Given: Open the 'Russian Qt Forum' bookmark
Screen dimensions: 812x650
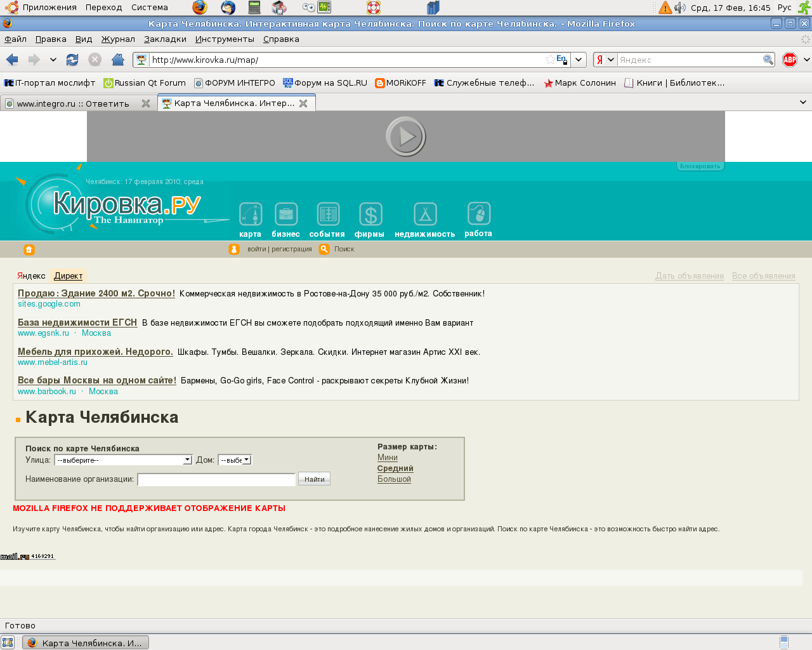Looking at the screenshot, I should [x=145, y=83].
